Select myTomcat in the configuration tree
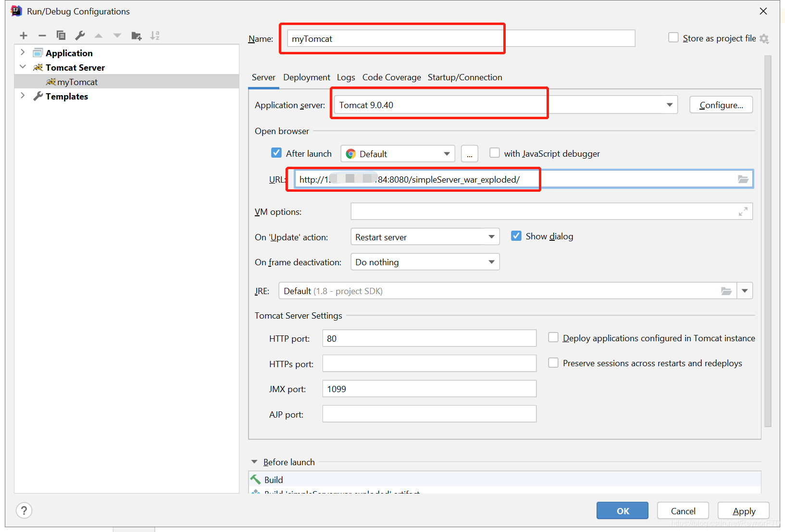 pos(127,82)
